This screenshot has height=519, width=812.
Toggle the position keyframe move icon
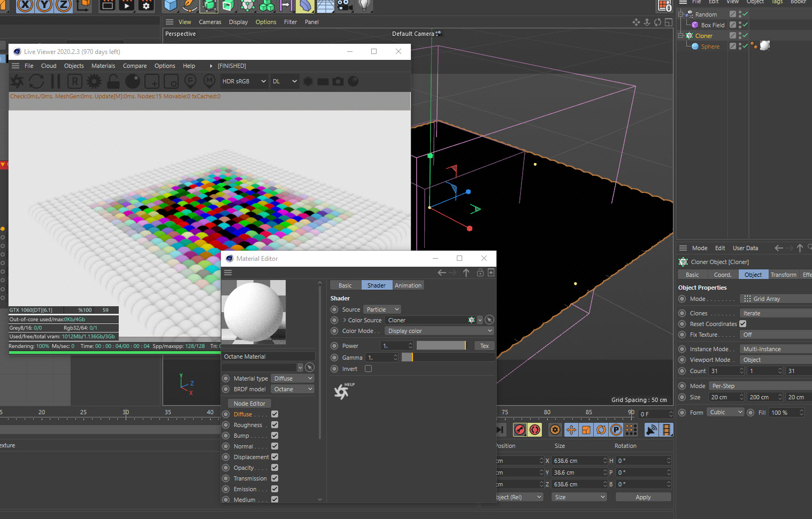click(571, 430)
